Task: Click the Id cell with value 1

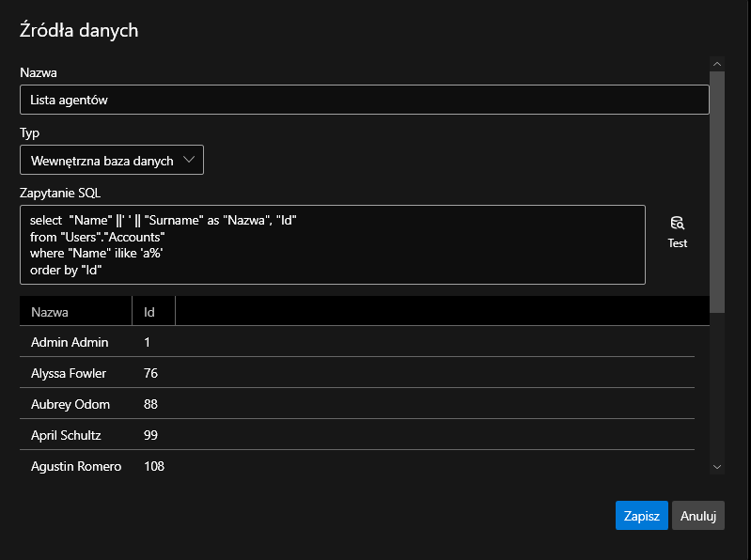Action: coord(148,343)
